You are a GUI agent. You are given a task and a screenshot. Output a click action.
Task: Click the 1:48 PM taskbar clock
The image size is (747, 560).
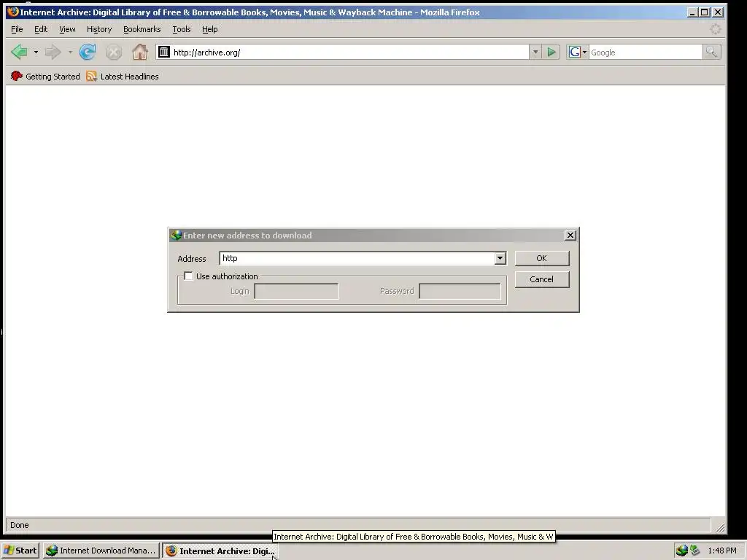tap(721, 551)
